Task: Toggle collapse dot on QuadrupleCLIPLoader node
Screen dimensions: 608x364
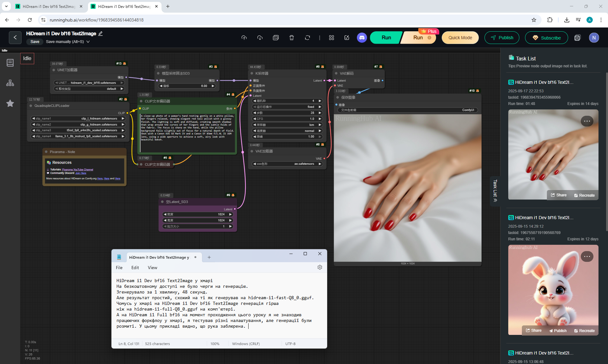Action: [x=31, y=106]
